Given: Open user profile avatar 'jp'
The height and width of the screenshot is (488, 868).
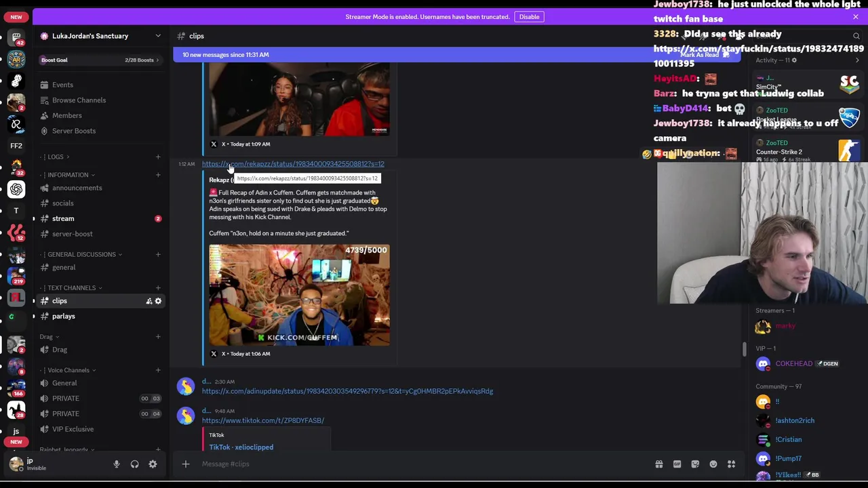Looking at the screenshot, I should (16, 464).
